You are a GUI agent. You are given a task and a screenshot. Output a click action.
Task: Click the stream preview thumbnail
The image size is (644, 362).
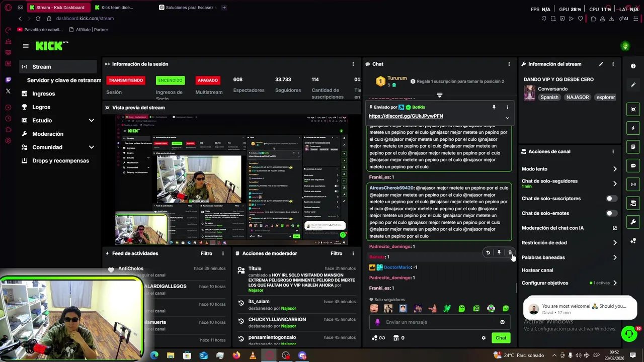(x=232, y=180)
